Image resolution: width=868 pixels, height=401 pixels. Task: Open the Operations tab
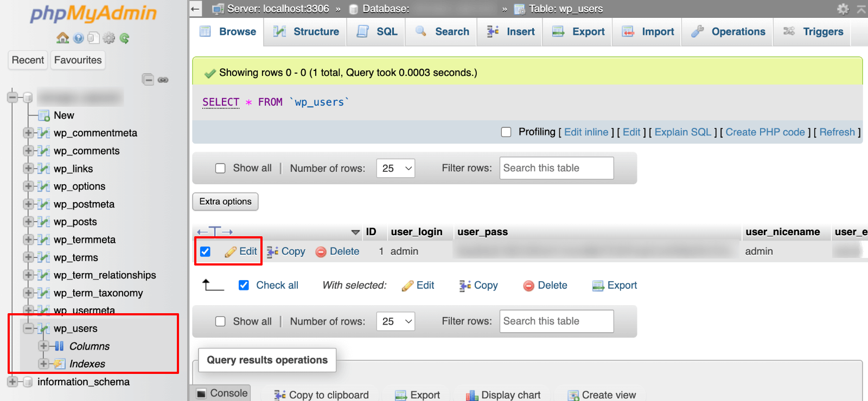point(727,31)
